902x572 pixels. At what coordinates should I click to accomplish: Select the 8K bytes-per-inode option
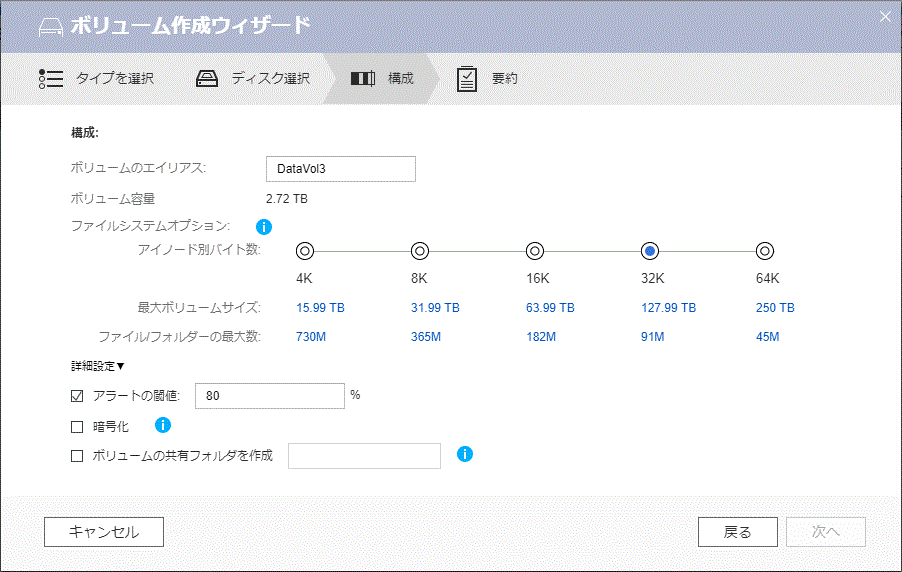pos(420,251)
